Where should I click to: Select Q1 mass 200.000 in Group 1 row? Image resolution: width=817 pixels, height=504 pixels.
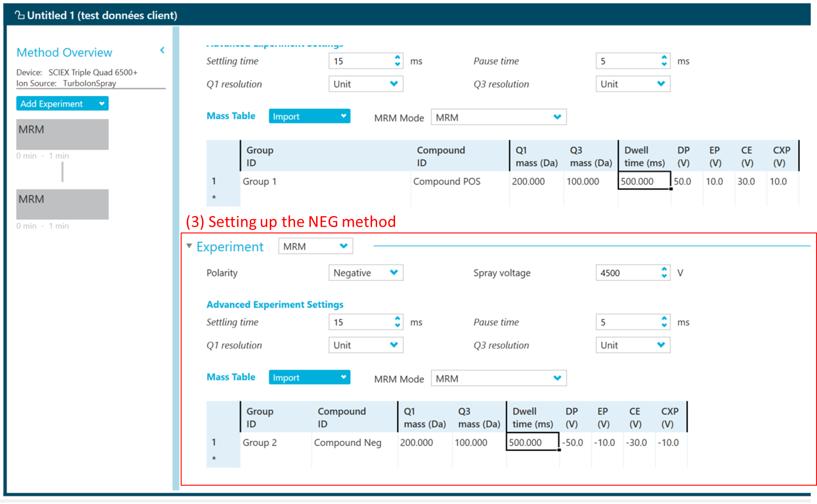[536, 181]
